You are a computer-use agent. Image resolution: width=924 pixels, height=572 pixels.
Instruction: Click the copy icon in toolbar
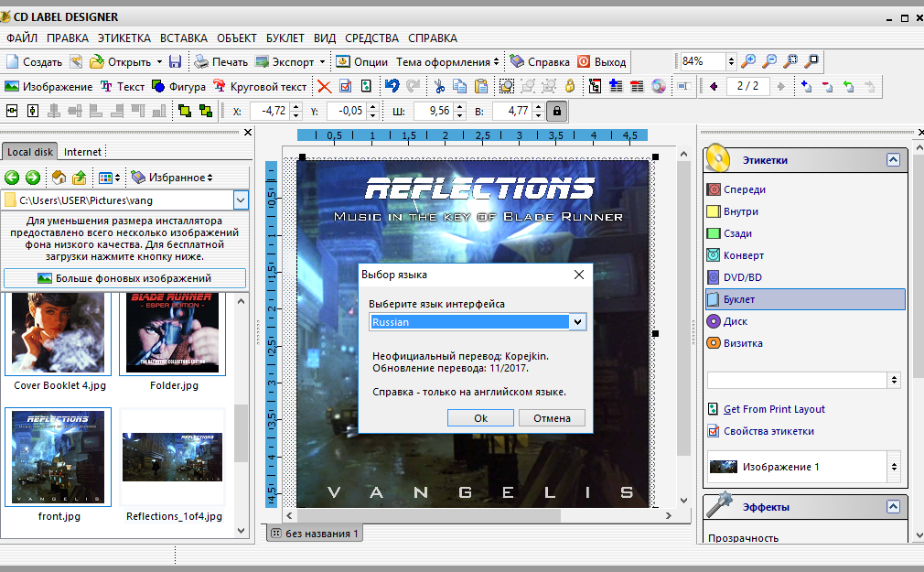459,87
